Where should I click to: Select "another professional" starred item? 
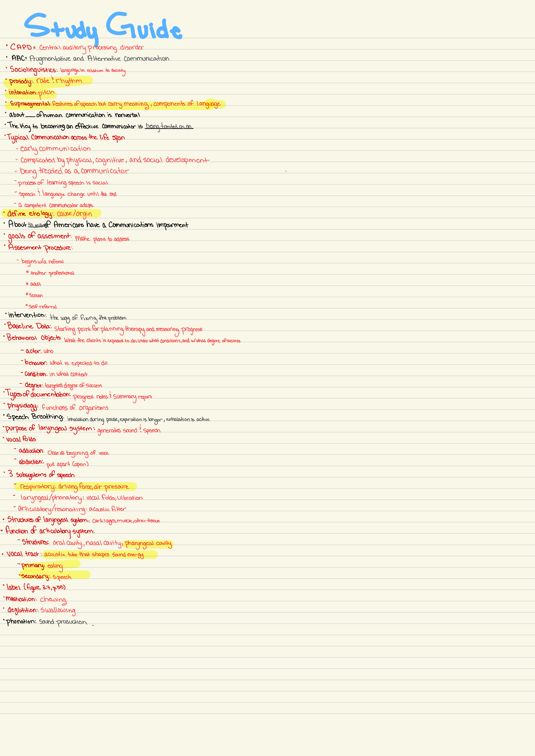[52, 273]
